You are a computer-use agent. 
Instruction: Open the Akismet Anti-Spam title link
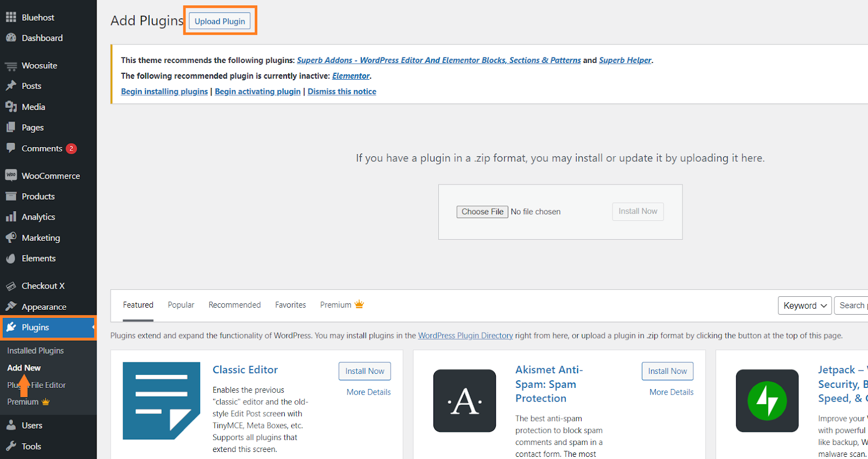(x=549, y=384)
